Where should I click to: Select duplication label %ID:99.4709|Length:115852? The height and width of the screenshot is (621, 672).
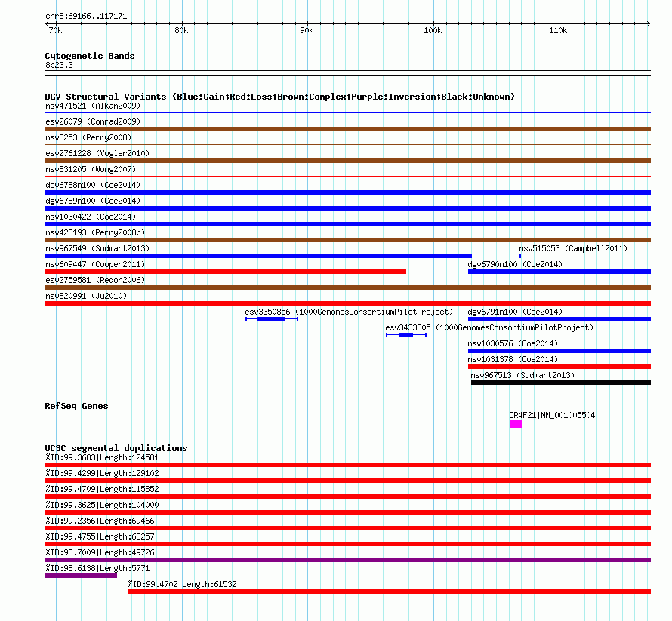click(x=102, y=489)
